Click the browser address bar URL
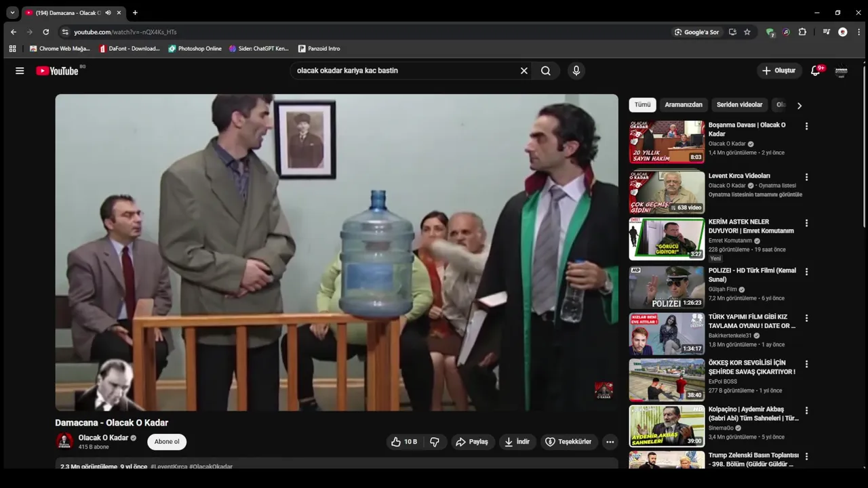This screenshot has width=868, height=488. (x=125, y=32)
